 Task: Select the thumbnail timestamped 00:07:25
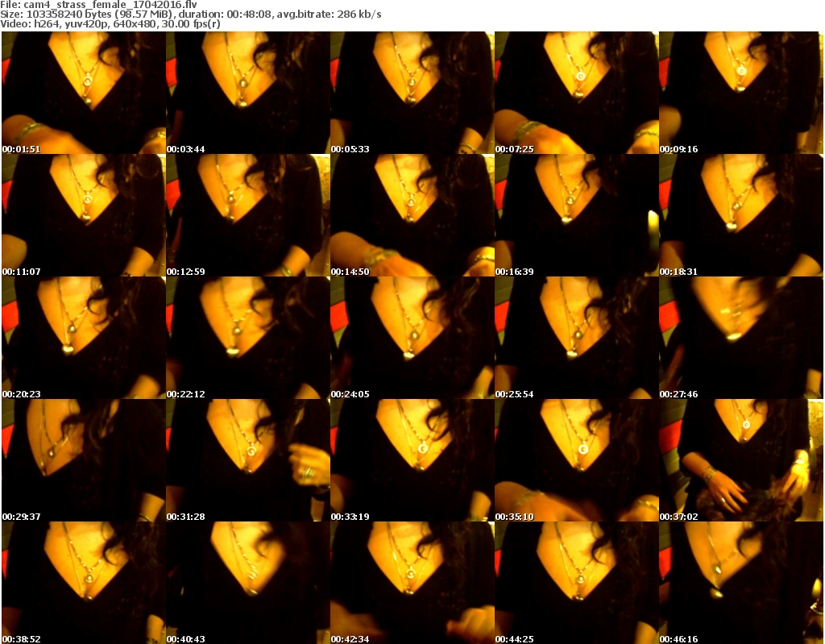(577, 93)
